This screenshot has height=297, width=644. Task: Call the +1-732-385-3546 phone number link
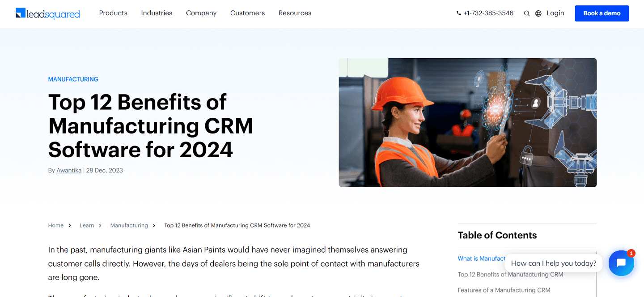(488, 13)
